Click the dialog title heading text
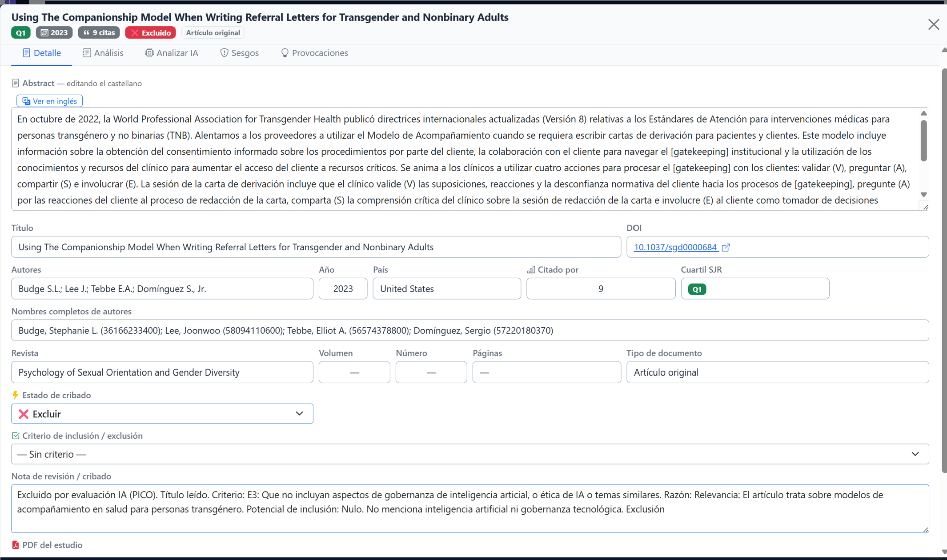The width and height of the screenshot is (947, 560). coord(260,17)
